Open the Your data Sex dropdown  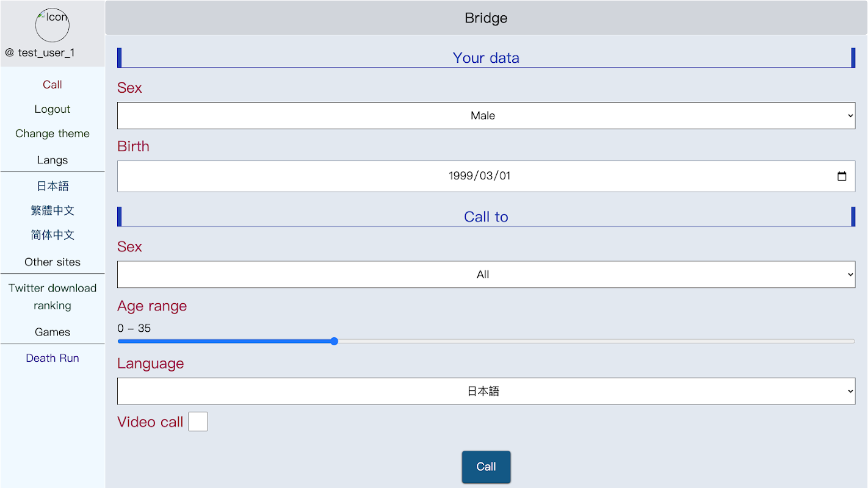point(486,115)
